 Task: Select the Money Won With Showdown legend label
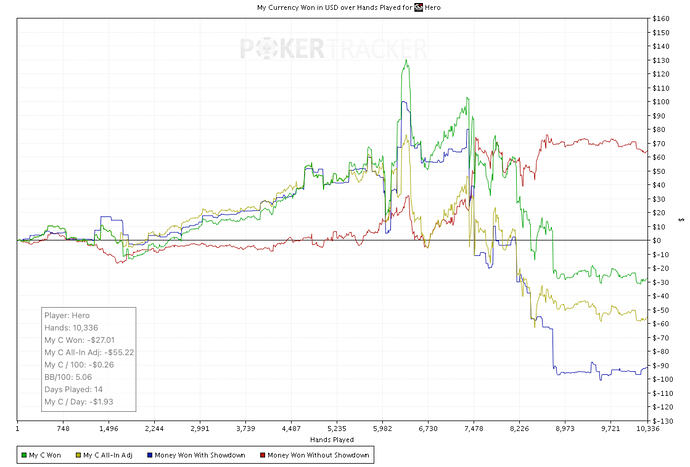200,455
